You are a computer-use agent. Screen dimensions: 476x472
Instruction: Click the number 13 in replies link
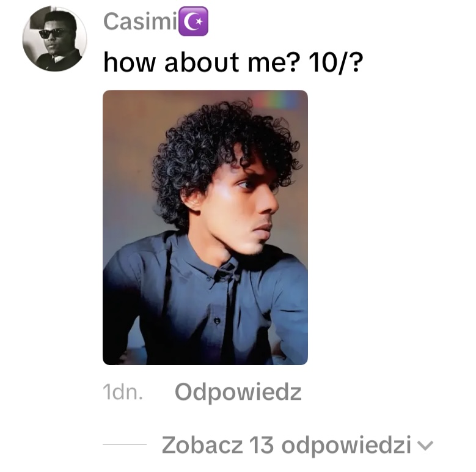click(x=262, y=446)
